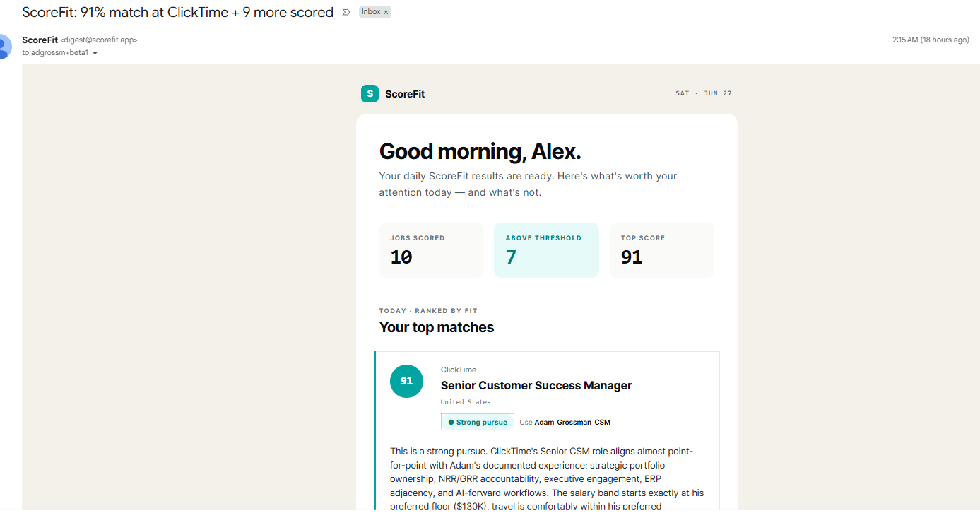
Task: Click the ScoreFit brand name in header
Action: [x=405, y=94]
